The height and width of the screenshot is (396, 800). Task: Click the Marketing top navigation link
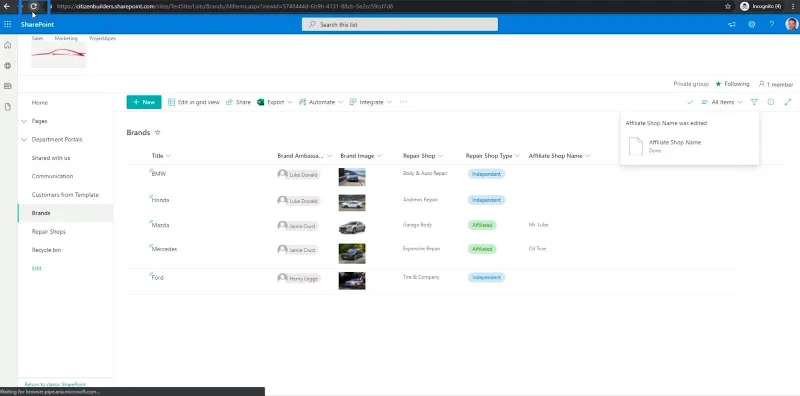66,38
